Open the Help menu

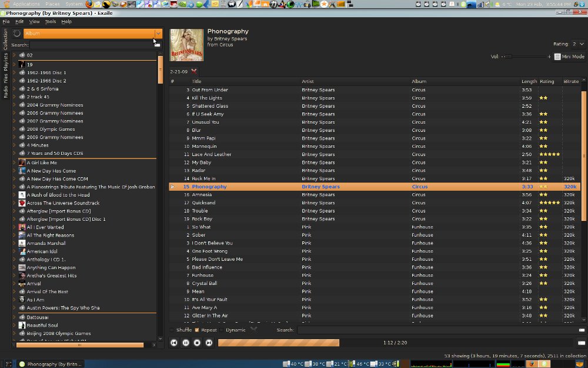(66, 22)
